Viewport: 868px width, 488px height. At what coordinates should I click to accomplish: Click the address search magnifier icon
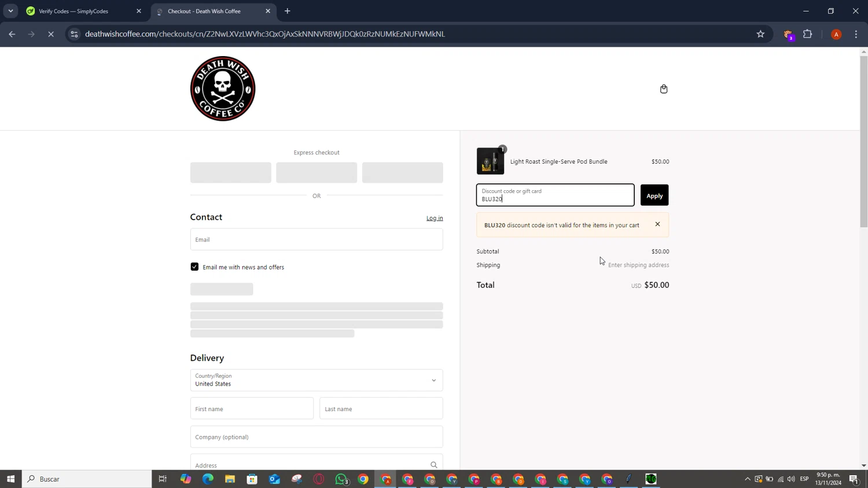coord(433,465)
